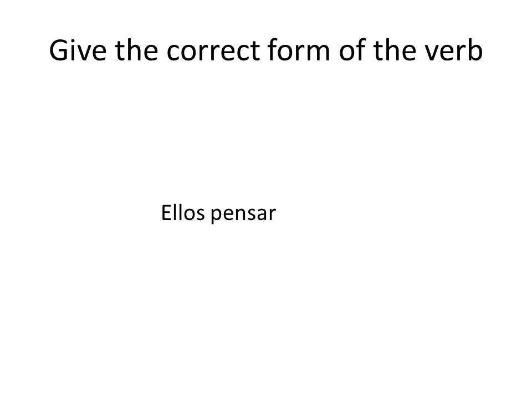Click the gap between "Ellos" and "pensar"

[208, 214]
